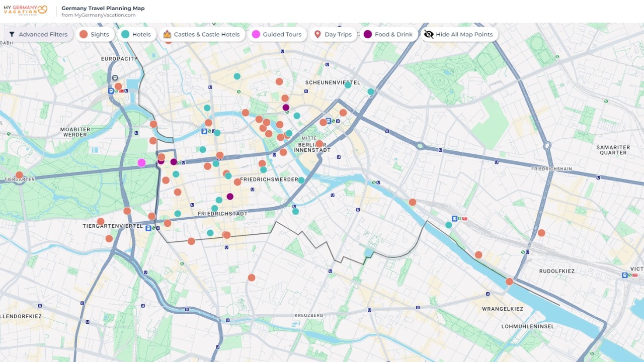Click the Germany Travel Planning Map title
This screenshot has width=644, height=362.
pyautogui.click(x=103, y=8)
